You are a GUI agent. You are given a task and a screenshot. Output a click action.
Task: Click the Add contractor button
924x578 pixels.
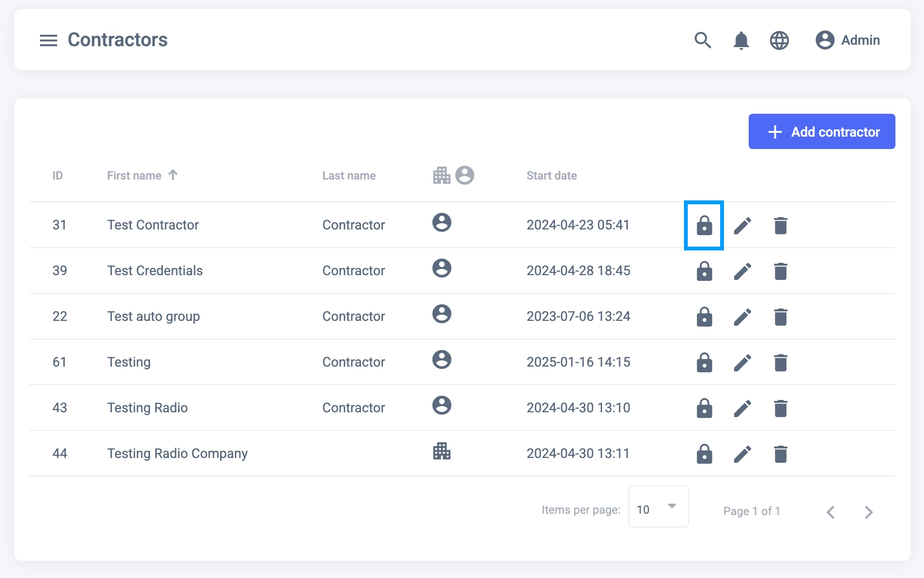click(822, 132)
